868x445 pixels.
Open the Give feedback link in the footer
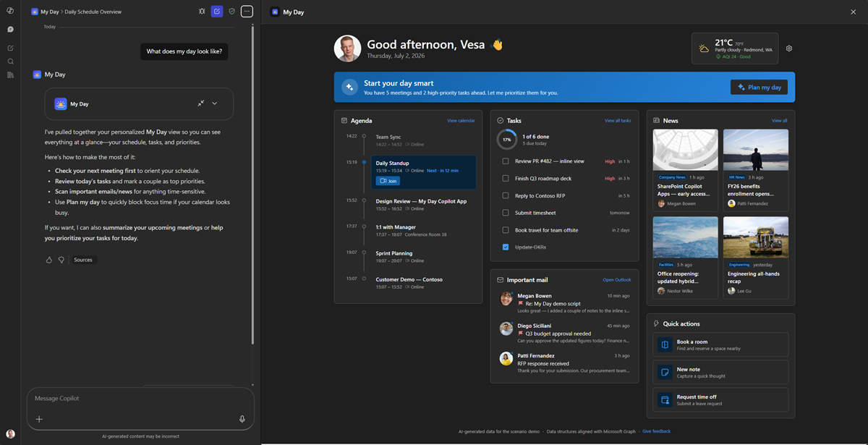656,431
